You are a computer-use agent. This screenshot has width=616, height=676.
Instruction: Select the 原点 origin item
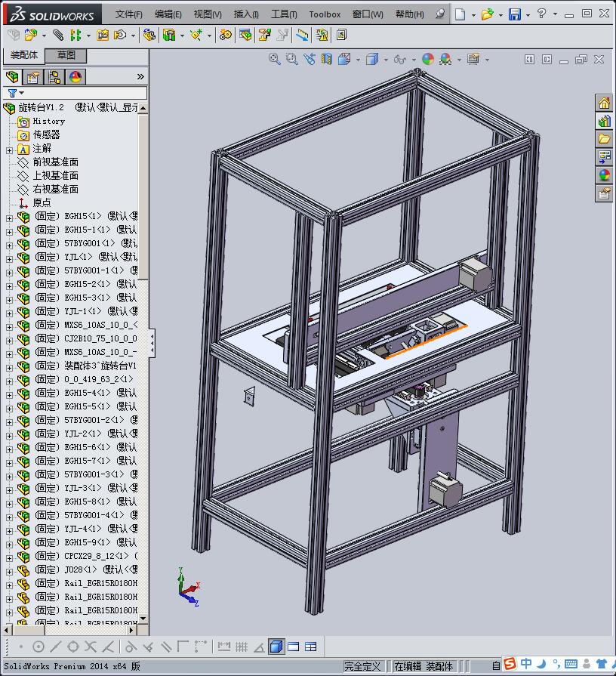tap(42, 202)
